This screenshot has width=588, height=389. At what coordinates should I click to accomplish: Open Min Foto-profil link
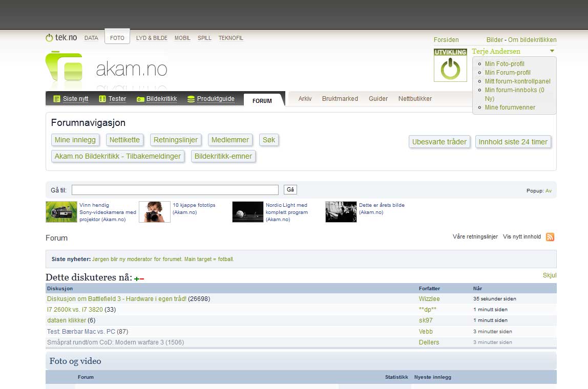coord(505,63)
